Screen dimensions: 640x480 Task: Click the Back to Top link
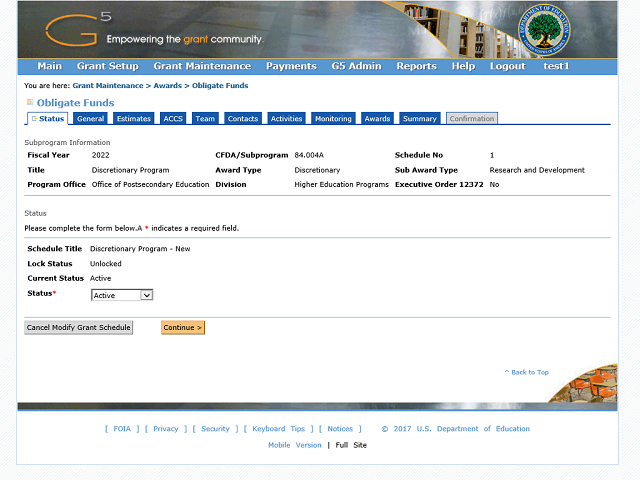click(527, 372)
